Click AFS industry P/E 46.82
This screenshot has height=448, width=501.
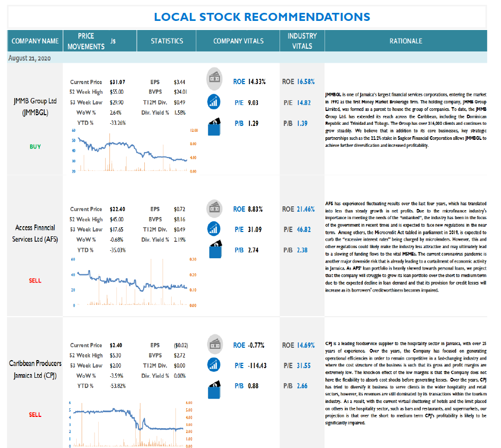coord(304,229)
